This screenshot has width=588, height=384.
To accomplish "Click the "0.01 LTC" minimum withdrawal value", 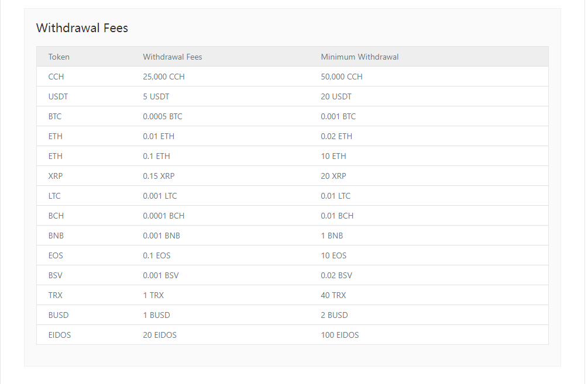I will tap(336, 196).
